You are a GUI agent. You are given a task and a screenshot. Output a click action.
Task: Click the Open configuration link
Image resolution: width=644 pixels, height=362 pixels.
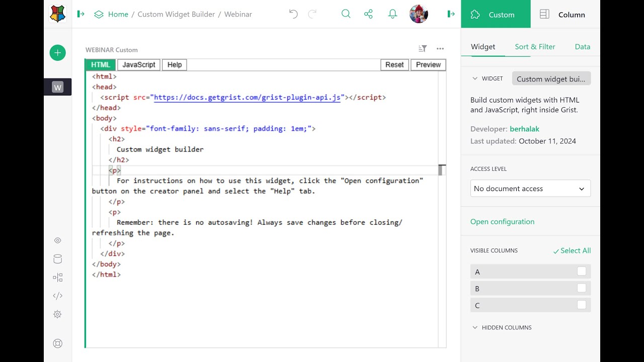point(502,222)
